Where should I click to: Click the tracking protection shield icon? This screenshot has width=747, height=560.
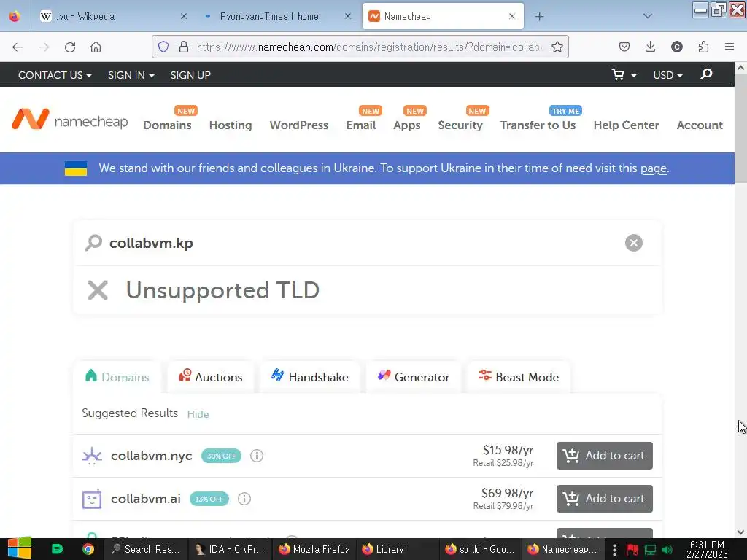[163, 47]
